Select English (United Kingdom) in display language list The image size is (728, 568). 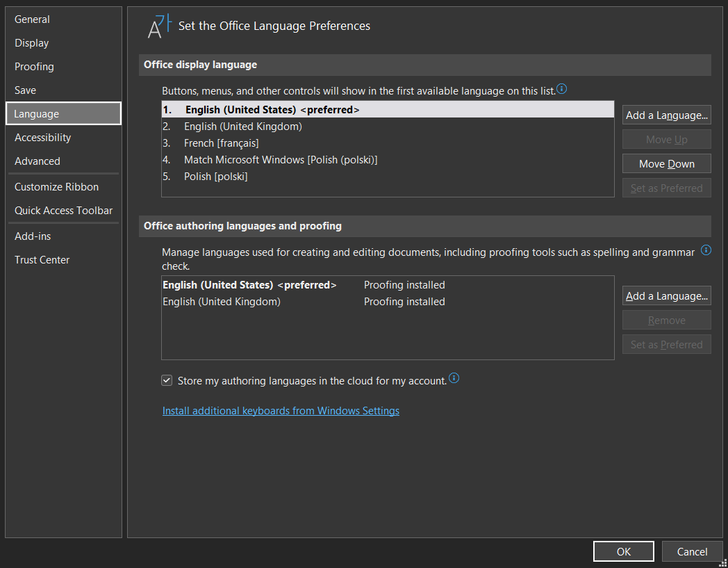tap(388, 127)
